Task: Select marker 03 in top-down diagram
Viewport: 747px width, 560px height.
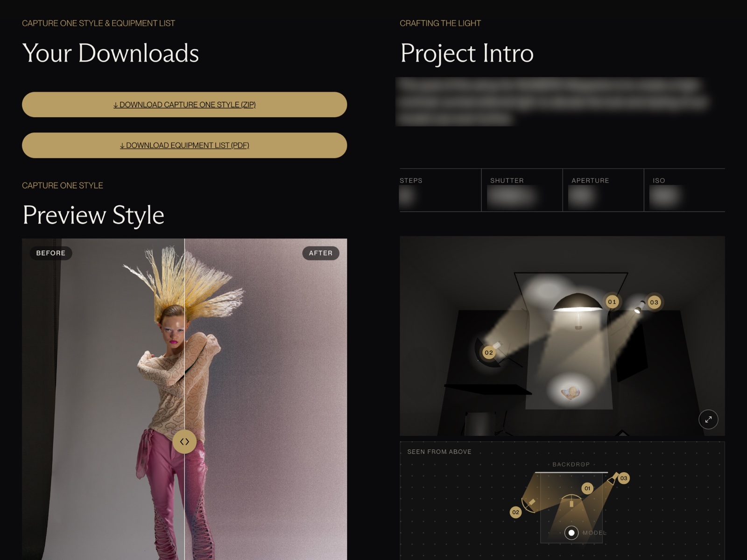Action: 624,478
